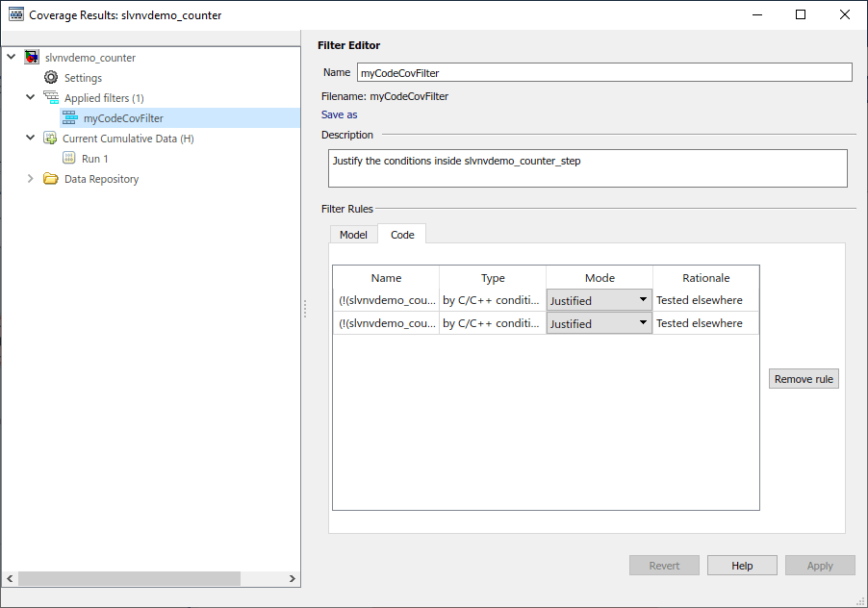Collapse the Applied filters tree node
The image size is (868, 608).
coord(31,98)
